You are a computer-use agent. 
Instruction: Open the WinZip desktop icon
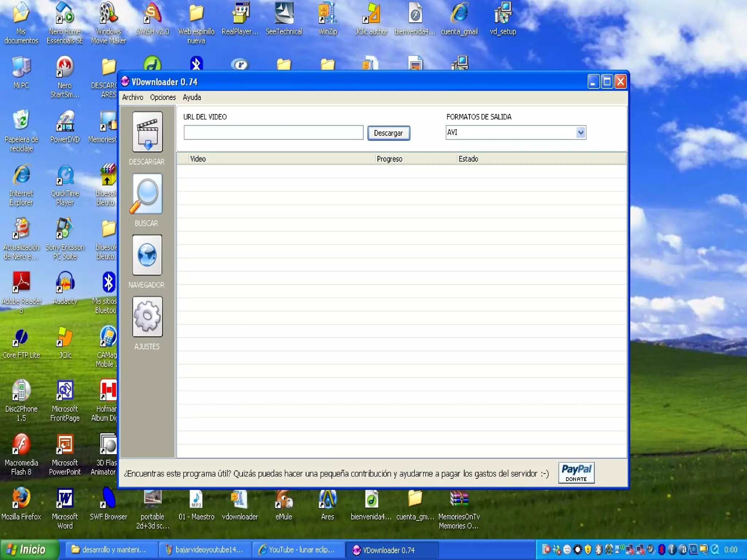[x=327, y=14]
